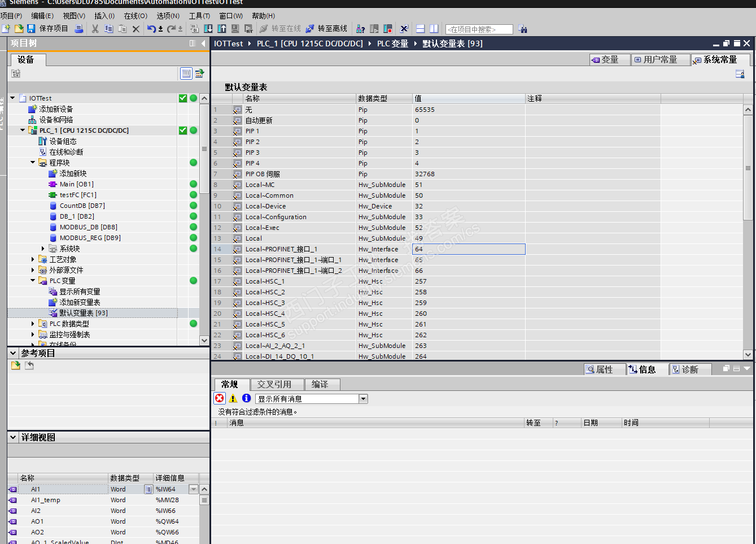Screen dimensions: 756x544
Task: Click the open reference project icon
Action: pyautogui.click(x=16, y=365)
